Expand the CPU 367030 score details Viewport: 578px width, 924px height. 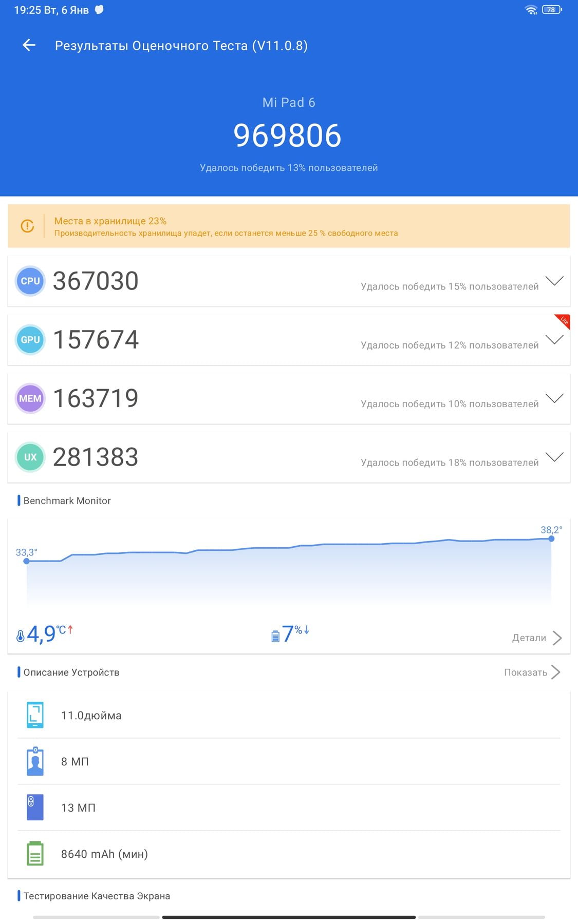pyautogui.click(x=554, y=281)
